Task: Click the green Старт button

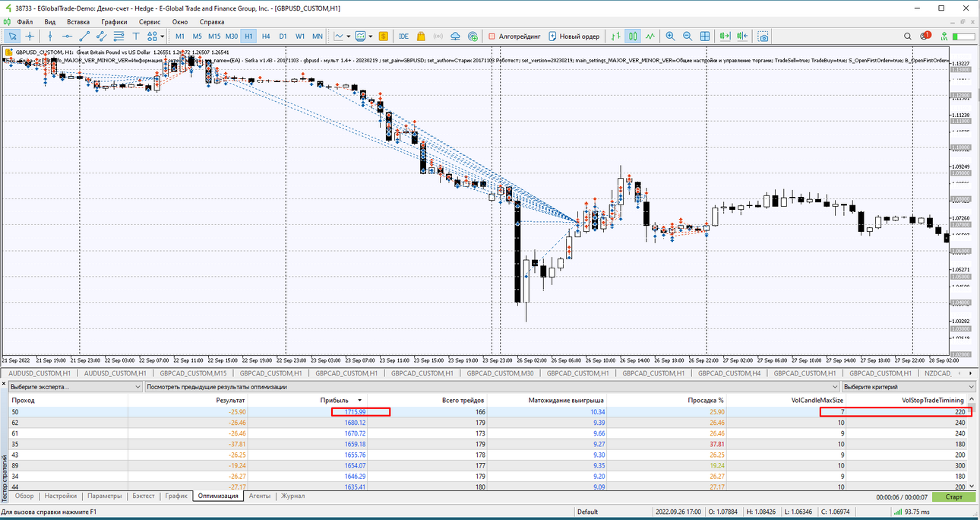Action: 953,496
